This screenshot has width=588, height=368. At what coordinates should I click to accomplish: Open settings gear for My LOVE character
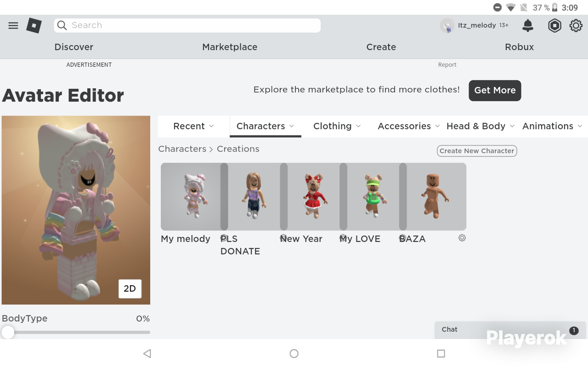pos(403,238)
